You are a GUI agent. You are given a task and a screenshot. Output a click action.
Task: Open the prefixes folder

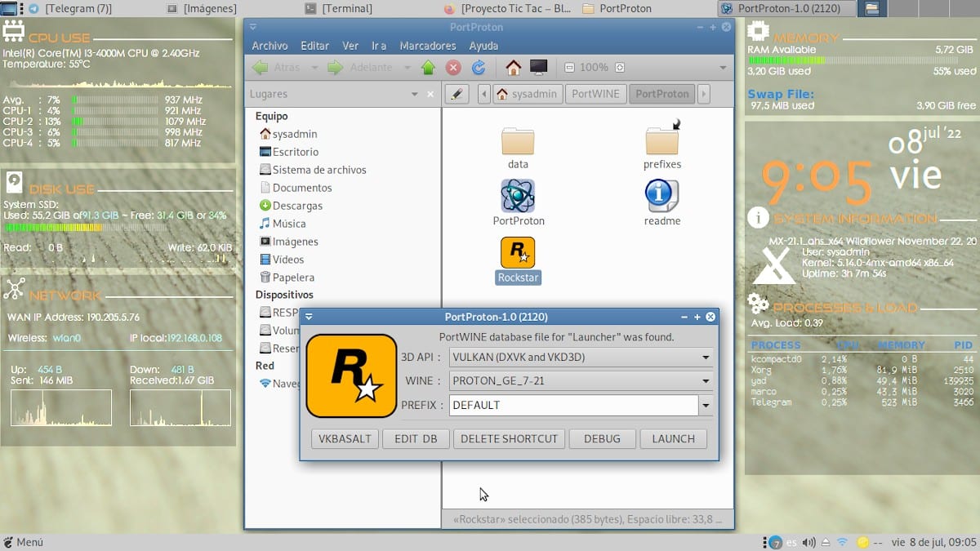pos(661,142)
